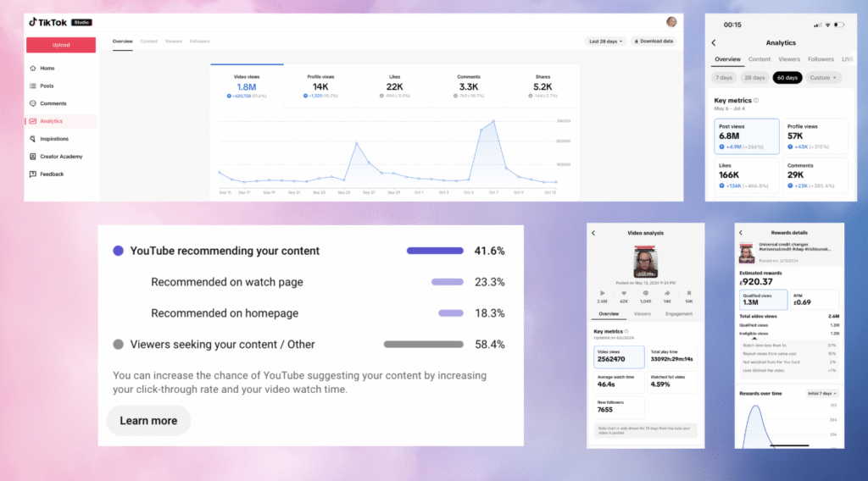Select the Profile views 14K metric card
This screenshot has height=481, width=868.
pos(320,86)
